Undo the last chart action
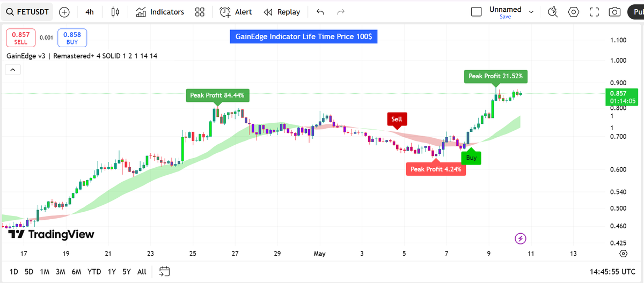Viewport: 644px width, 283px height. point(320,12)
